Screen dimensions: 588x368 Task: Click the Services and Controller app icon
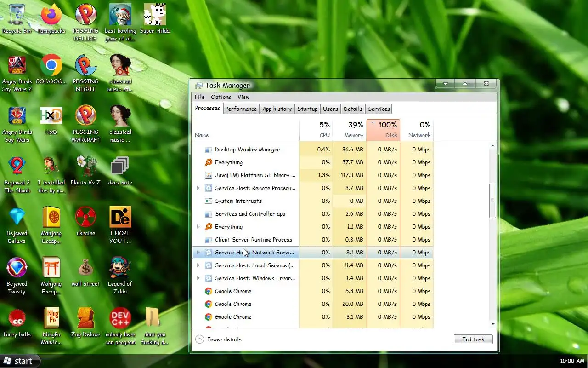[208, 214]
